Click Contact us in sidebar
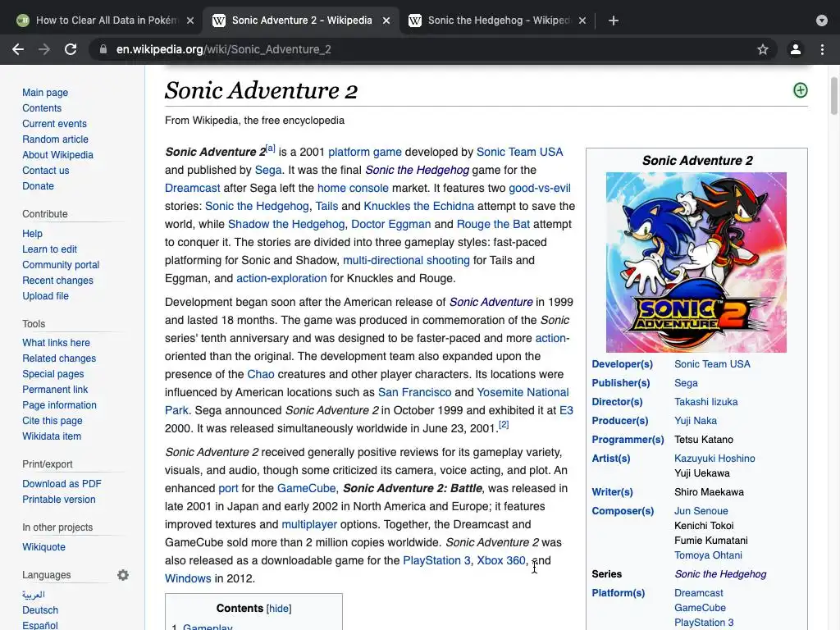The width and height of the screenshot is (840, 630). click(x=46, y=170)
